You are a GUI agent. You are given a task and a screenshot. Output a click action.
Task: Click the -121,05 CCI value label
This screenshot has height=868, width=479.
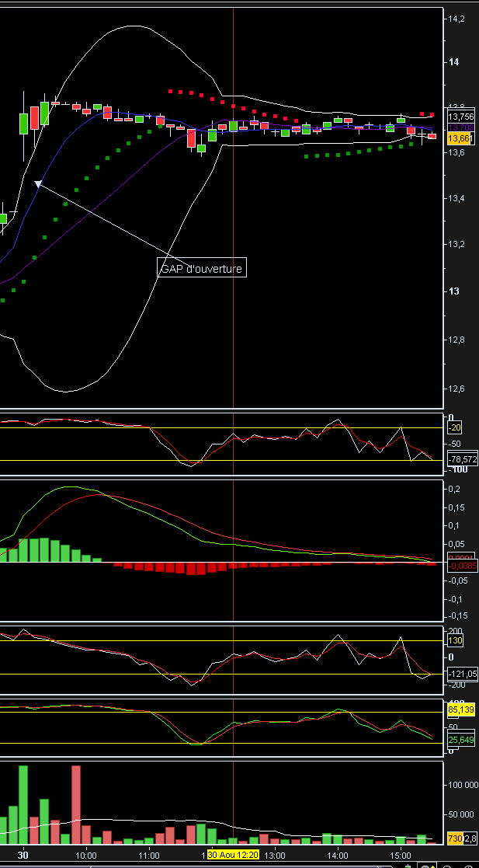[462, 674]
